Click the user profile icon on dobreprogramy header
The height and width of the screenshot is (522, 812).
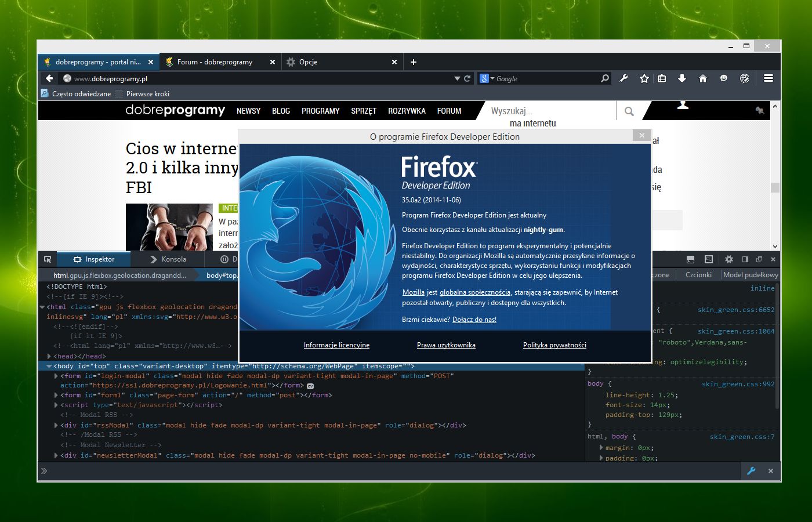click(683, 105)
